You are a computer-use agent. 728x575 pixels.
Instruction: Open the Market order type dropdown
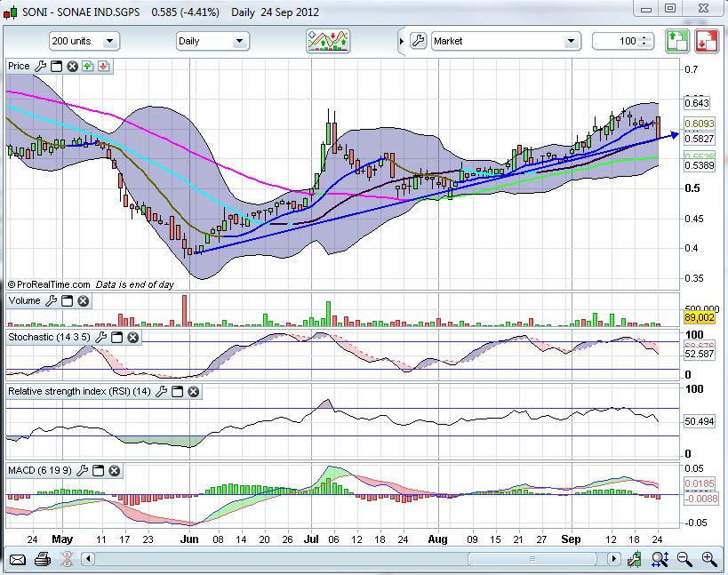pos(571,41)
